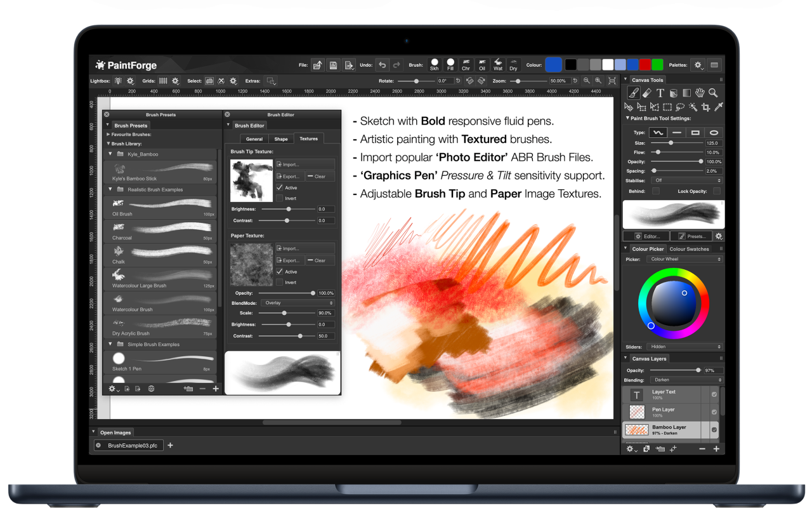Select the Text tool in Canvas Tools
This screenshot has width=812, height=508.
pyautogui.click(x=660, y=93)
